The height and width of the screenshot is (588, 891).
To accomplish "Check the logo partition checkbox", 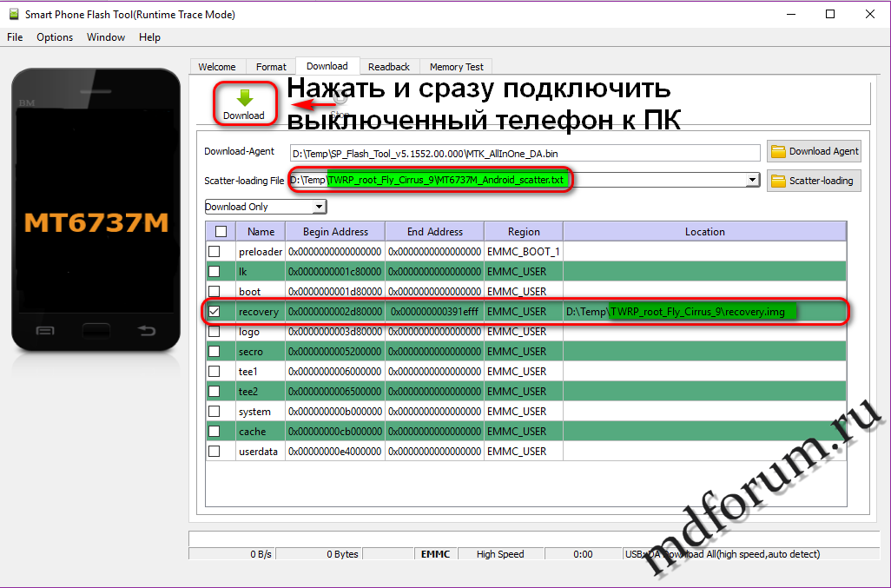I will (x=214, y=331).
